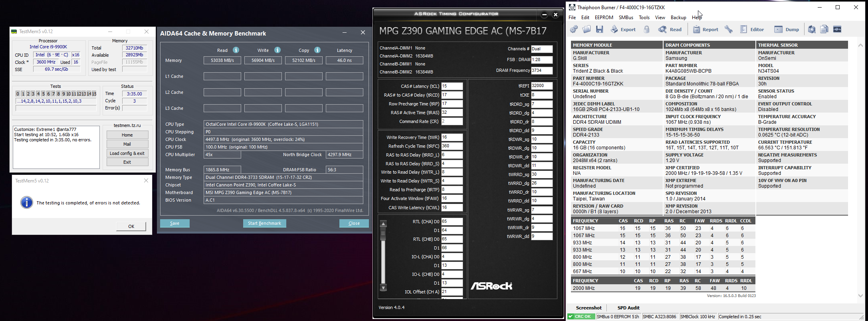Click the TestMem5 title bar RAM icon
The height and width of the screenshot is (321, 868).
coord(14,31)
